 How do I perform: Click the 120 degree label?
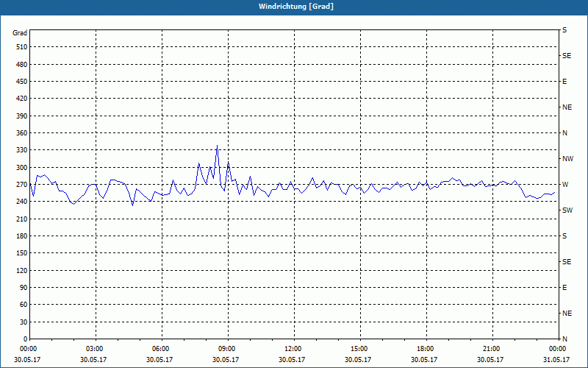[x=21, y=270]
